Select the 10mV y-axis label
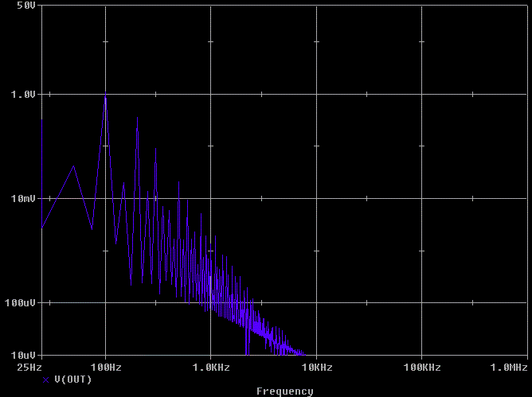Viewport: 532px width, 397px height. point(23,198)
